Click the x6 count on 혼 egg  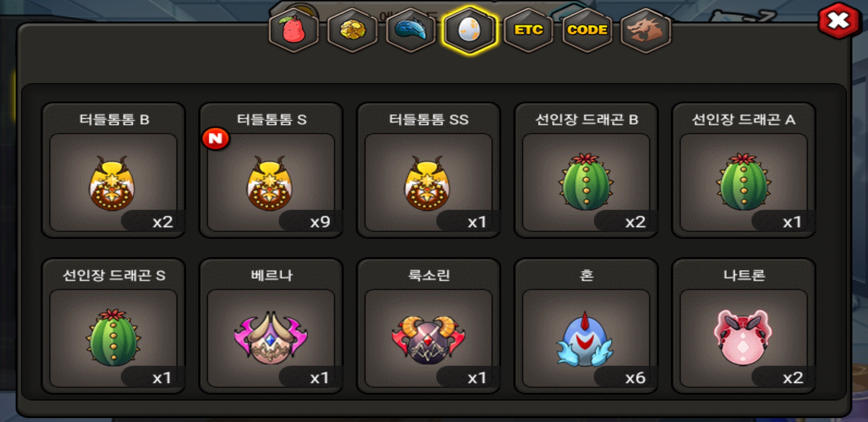635,378
